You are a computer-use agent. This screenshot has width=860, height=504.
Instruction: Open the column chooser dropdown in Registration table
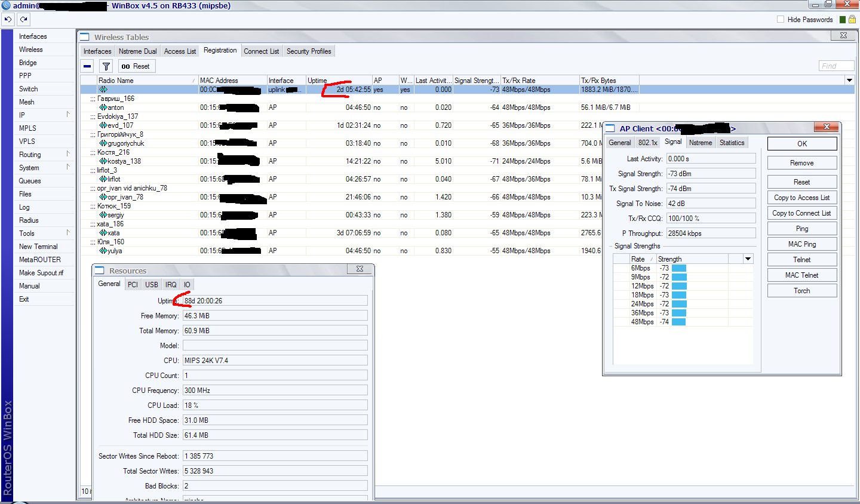click(849, 80)
